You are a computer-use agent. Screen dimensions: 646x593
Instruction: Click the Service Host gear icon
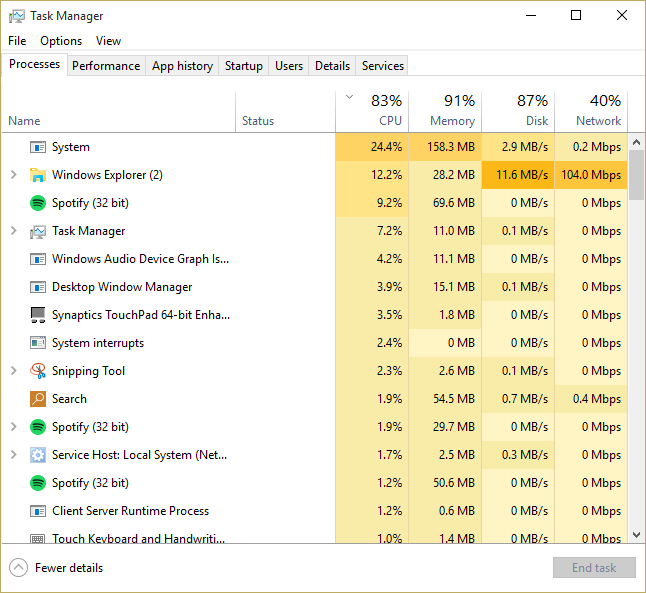[x=38, y=455]
